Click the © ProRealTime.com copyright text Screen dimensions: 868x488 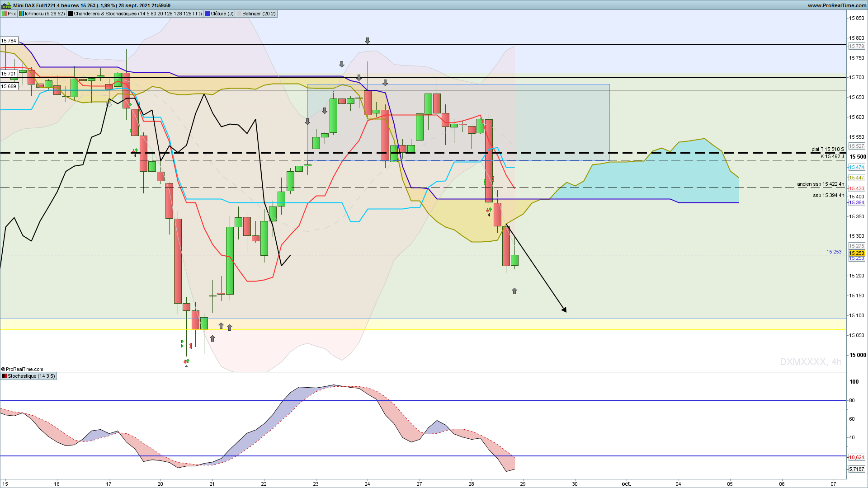22,369
